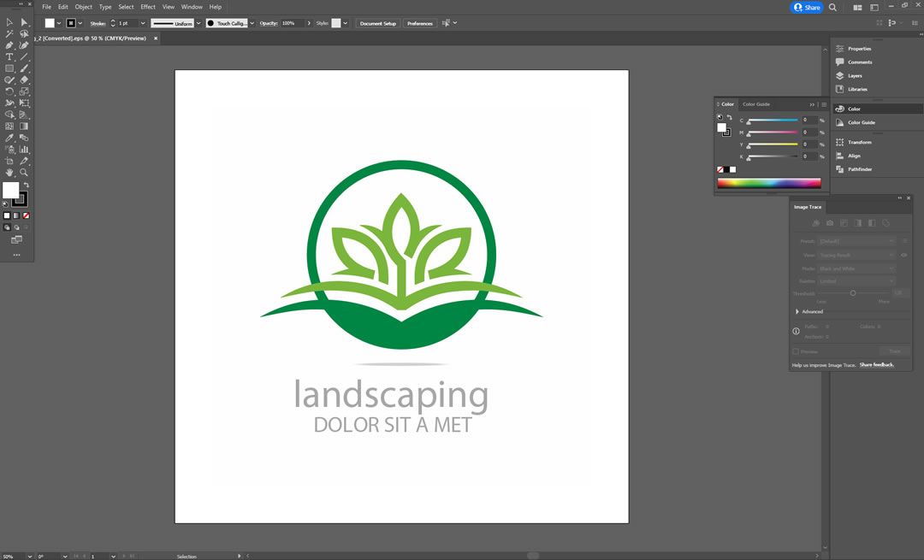Swap fill and stroke in Color panel
Image resolution: width=924 pixels, height=560 pixels.
coord(729,117)
